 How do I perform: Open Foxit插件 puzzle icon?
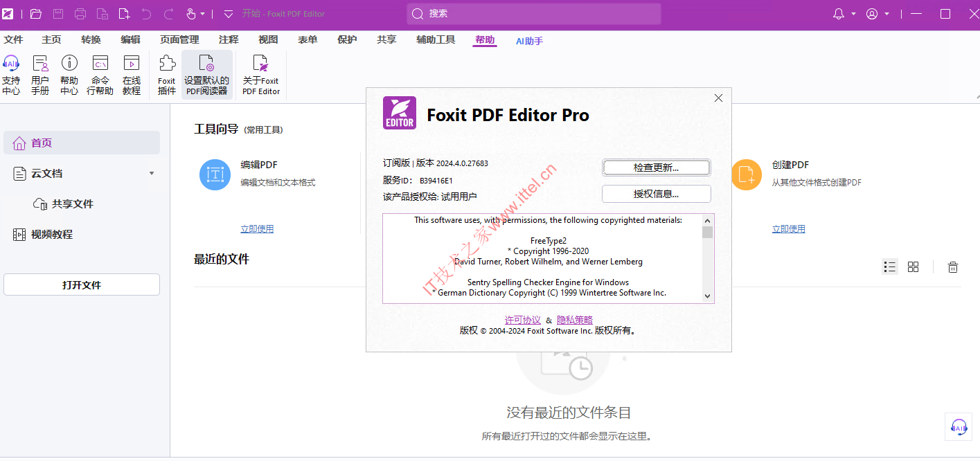(x=167, y=75)
